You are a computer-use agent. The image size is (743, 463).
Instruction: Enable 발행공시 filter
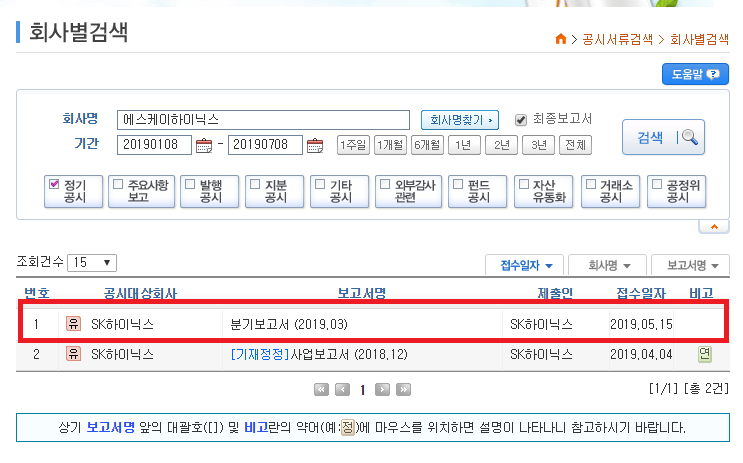click(190, 184)
